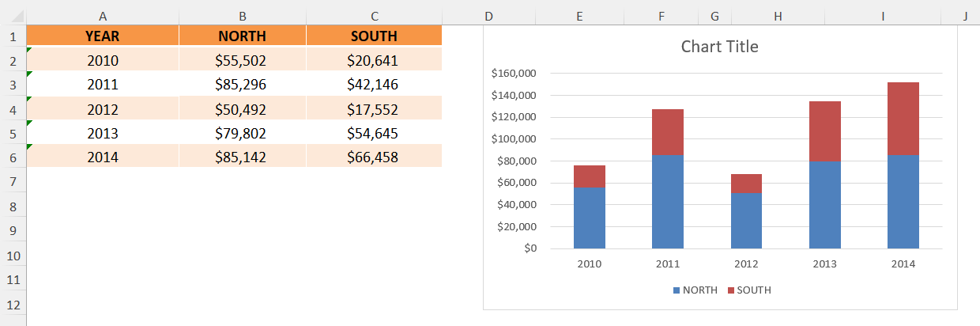Screen dimensions: 980x326
Task: Click the Chart Title text
Action: click(719, 47)
